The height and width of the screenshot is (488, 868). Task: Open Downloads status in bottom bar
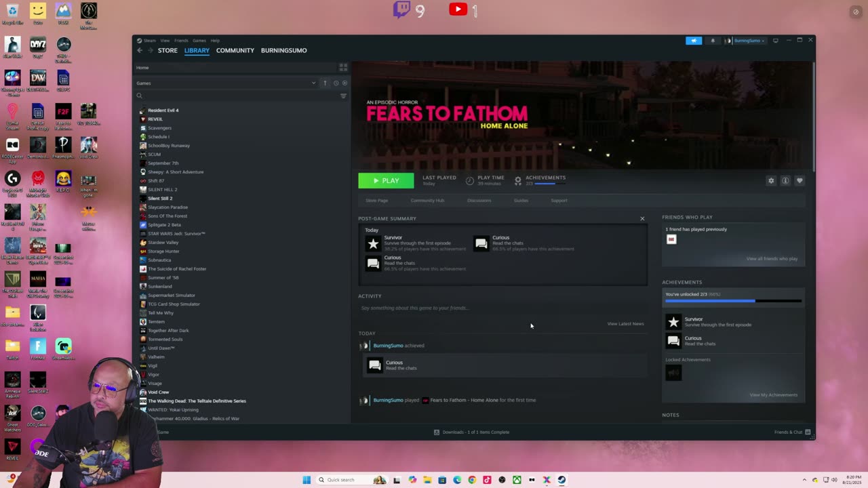pos(471,432)
